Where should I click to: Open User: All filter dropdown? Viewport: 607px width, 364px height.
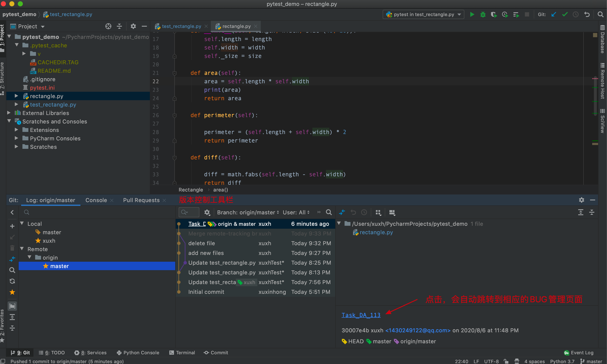pyautogui.click(x=296, y=212)
